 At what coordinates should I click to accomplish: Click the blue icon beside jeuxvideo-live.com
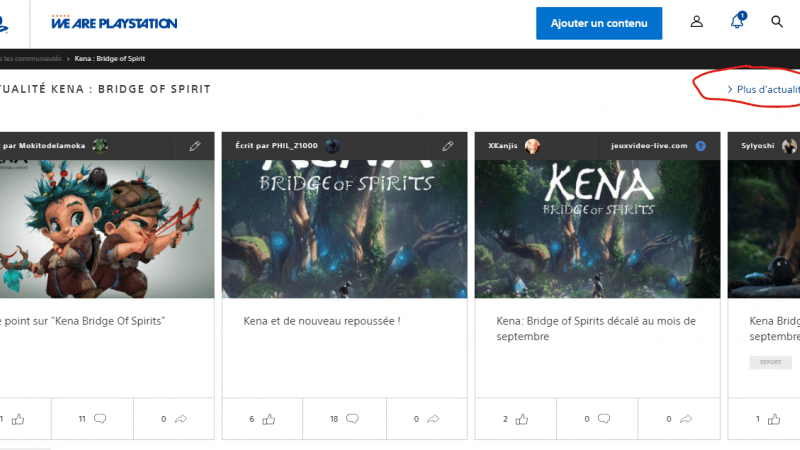[700, 146]
